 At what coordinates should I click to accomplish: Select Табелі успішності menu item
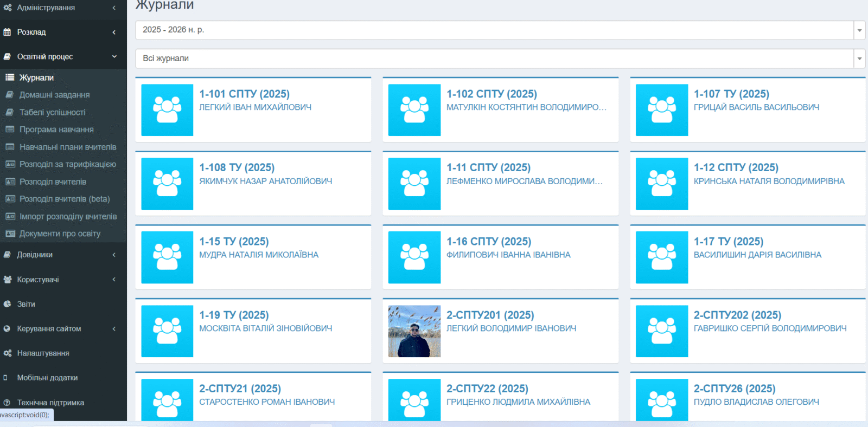[52, 112]
